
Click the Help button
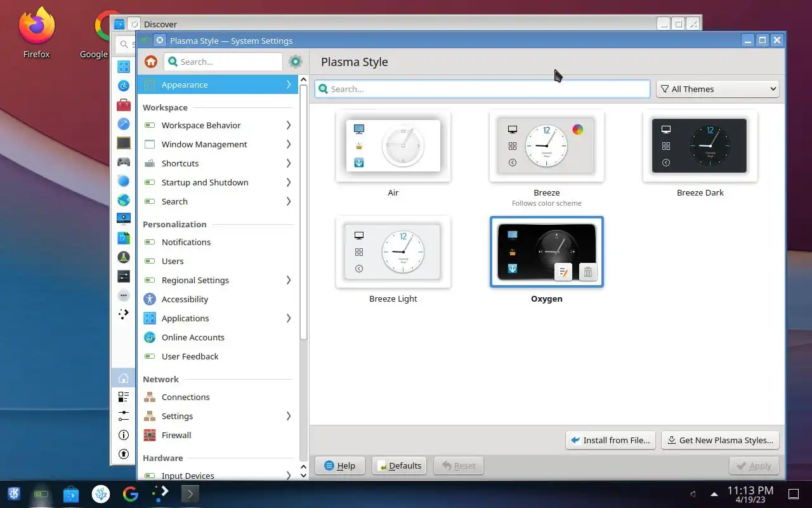click(x=340, y=465)
